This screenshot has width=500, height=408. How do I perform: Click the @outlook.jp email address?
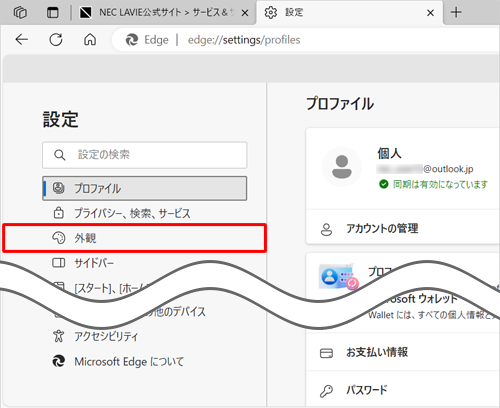point(425,169)
